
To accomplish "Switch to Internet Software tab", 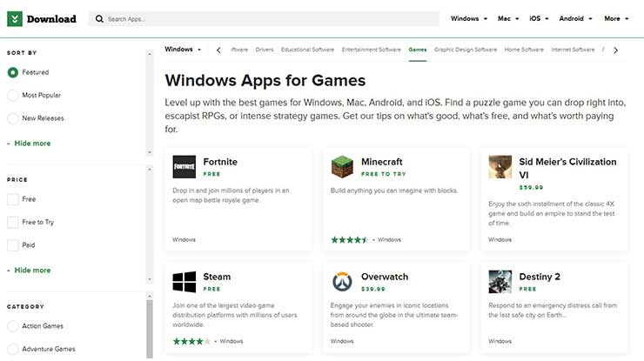I will 573,50.
